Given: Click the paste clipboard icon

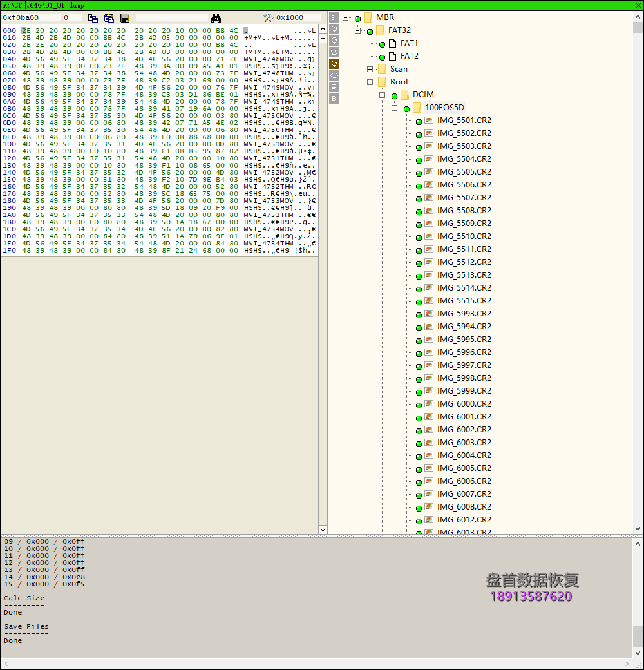Looking at the screenshot, I should point(109,18).
